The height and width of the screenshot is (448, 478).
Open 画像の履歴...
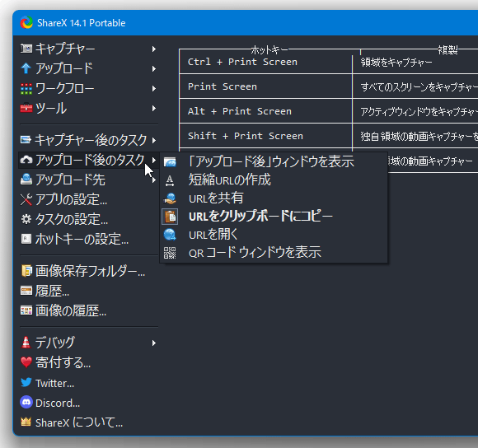click(x=88, y=310)
